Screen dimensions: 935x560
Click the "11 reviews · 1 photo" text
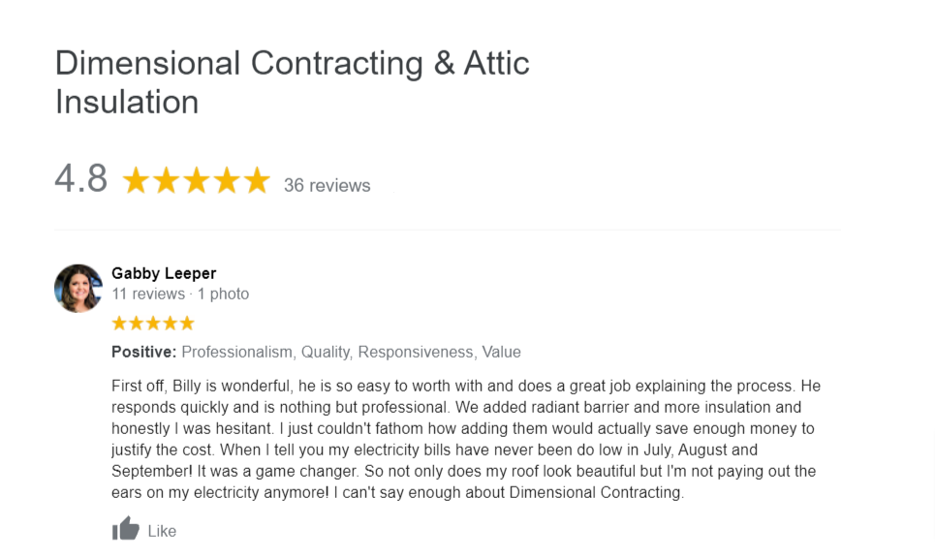click(x=180, y=294)
